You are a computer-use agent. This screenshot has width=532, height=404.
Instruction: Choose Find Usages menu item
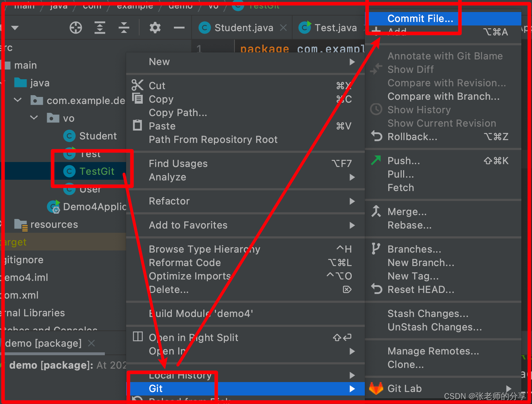245,163
